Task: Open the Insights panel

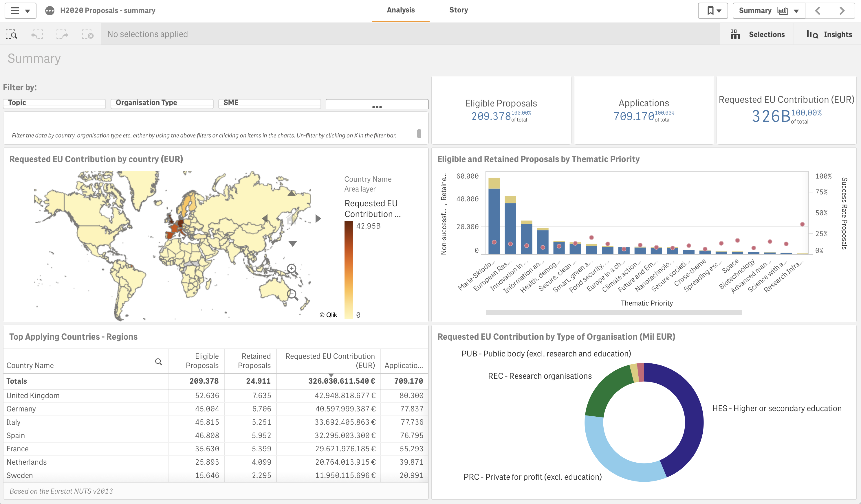Action: [x=829, y=34]
